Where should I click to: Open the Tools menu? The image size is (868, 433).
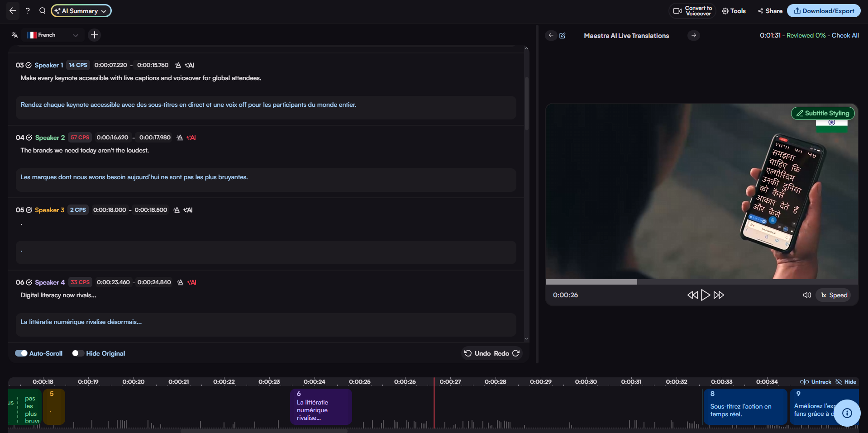734,11
